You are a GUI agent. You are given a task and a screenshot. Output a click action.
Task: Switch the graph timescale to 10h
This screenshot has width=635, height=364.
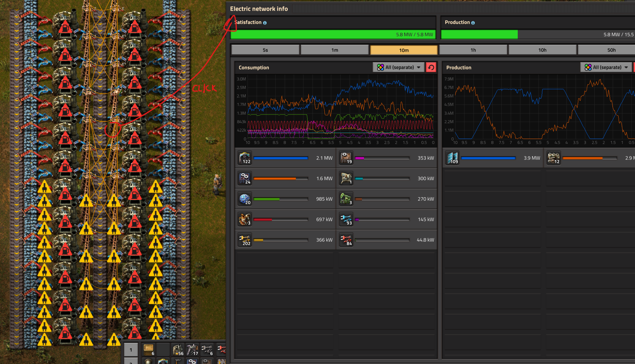coord(542,50)
